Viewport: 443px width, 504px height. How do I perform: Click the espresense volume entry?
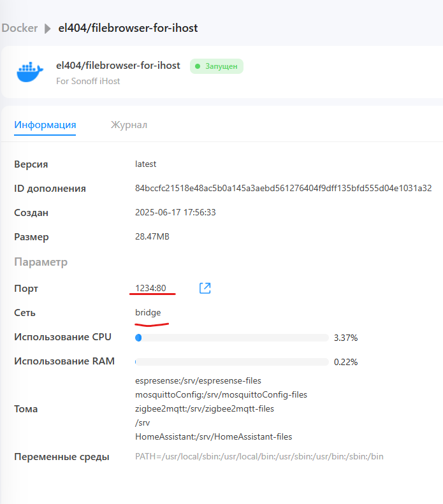pyautogui.click(x=198, y=380)
